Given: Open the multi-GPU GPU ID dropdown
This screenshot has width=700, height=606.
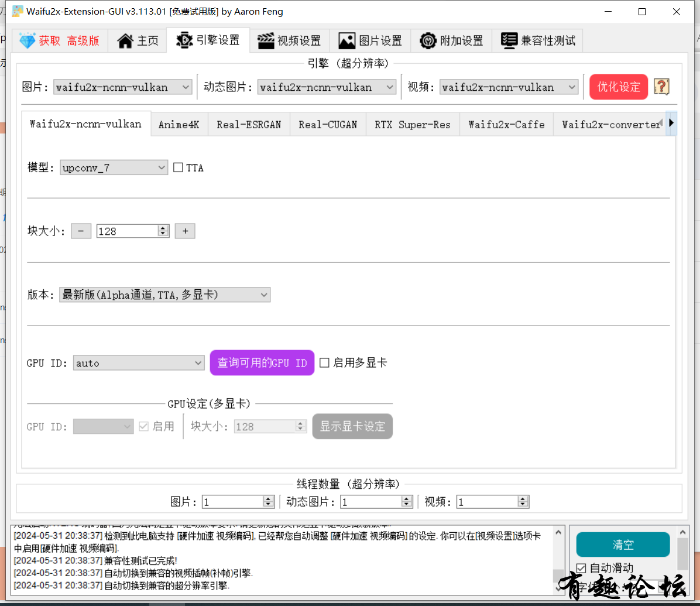Looking at the screenshot, I should (x=103, y=426).
